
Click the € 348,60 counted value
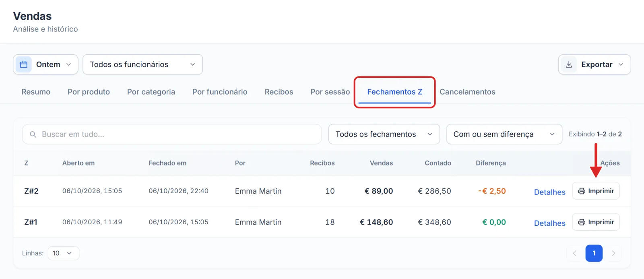434,222
